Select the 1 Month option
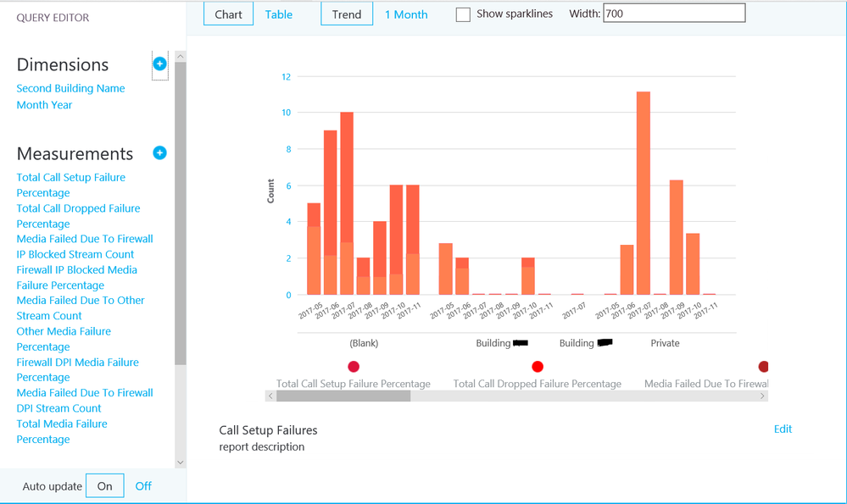Screen dimensions: 847x504 [x=406, y=14]
